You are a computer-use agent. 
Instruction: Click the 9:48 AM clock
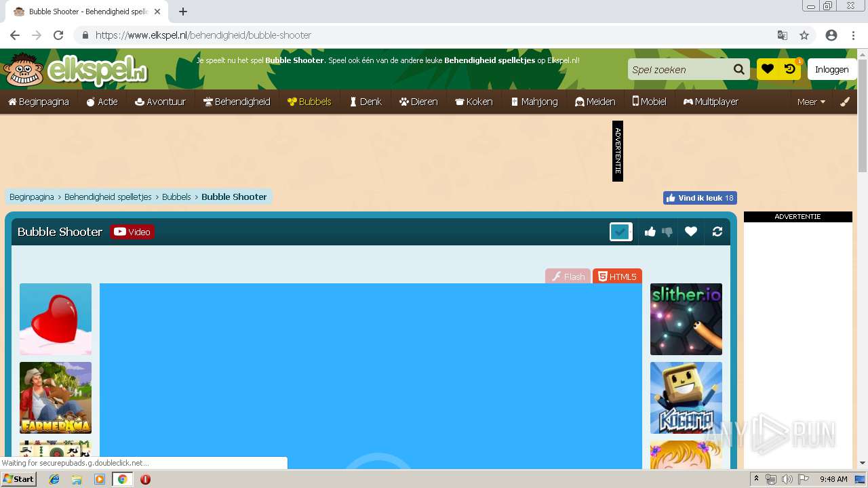point(833,479)
